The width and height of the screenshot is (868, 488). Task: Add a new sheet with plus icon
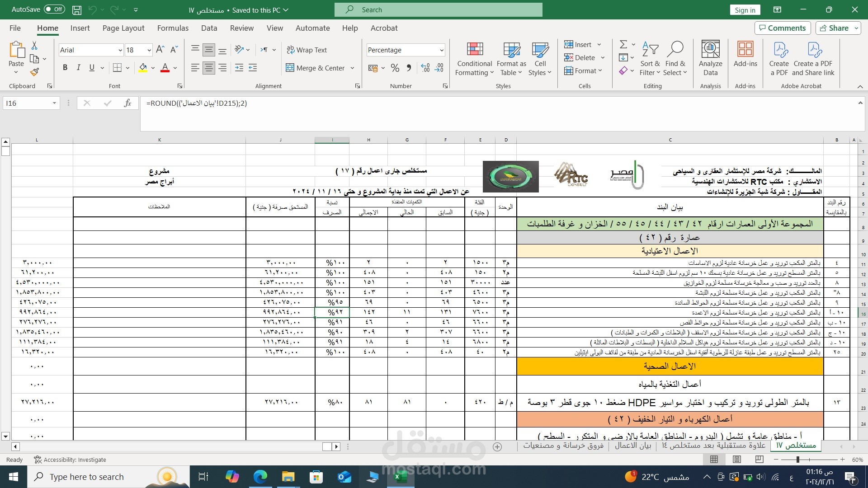497,446
